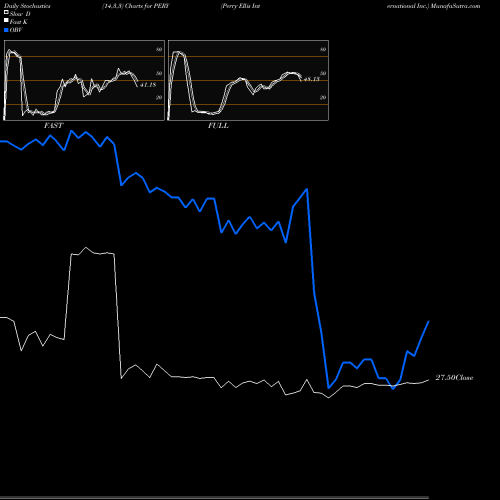The height and width of the screenshot is (500, 500).
Task: Click the FULL stochastic chart thumbnail
Action: tap(248, 80)
